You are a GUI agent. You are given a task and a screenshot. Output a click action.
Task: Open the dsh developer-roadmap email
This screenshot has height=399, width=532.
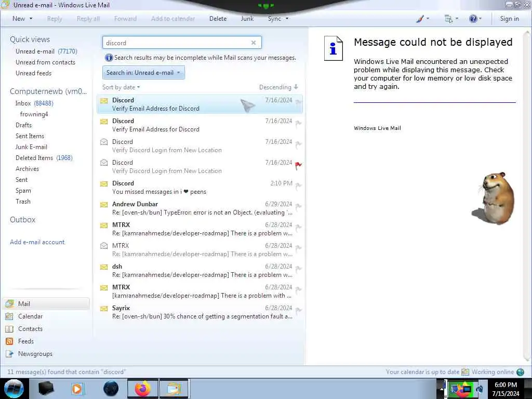[200, 270]
